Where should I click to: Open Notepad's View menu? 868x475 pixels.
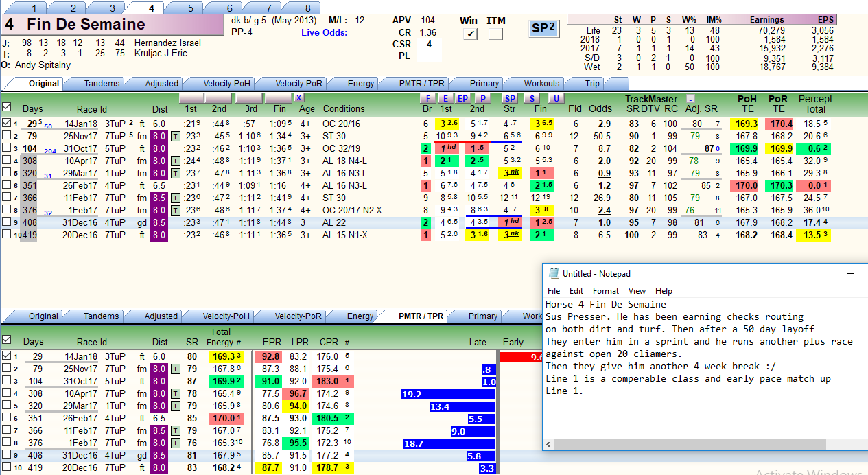[637, 291]
